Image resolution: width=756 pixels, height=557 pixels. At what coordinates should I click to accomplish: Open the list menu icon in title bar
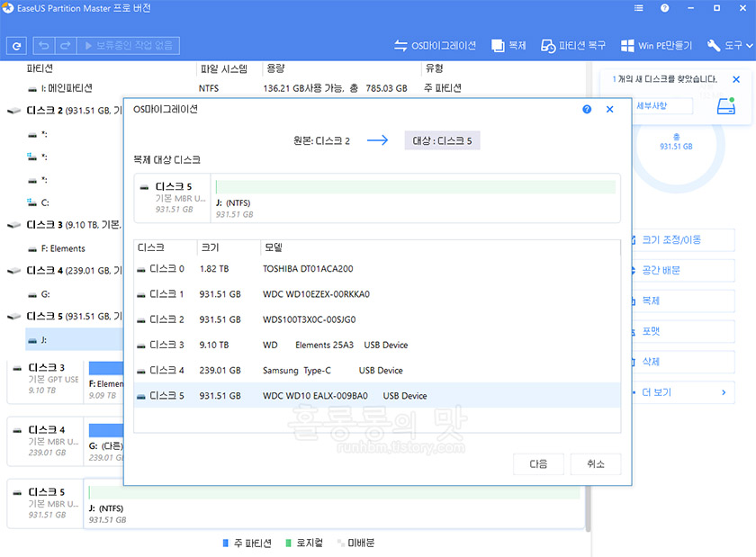(638, 8)
